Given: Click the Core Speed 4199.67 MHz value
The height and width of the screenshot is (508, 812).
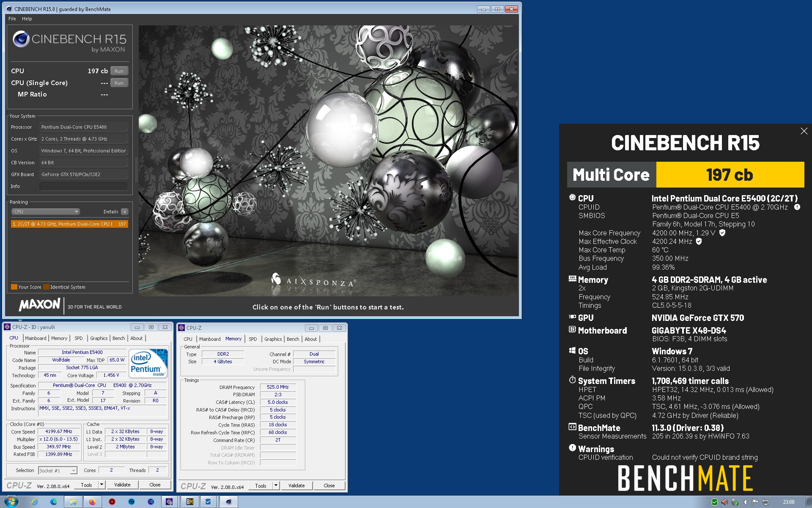Looking at the screenshot, I should tap(59, 432).
